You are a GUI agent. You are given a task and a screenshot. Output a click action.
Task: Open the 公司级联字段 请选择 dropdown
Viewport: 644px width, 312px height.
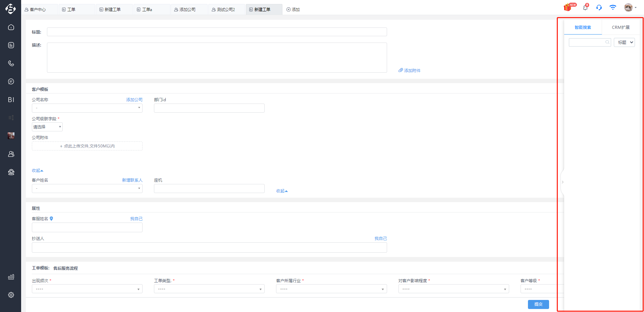47,127
